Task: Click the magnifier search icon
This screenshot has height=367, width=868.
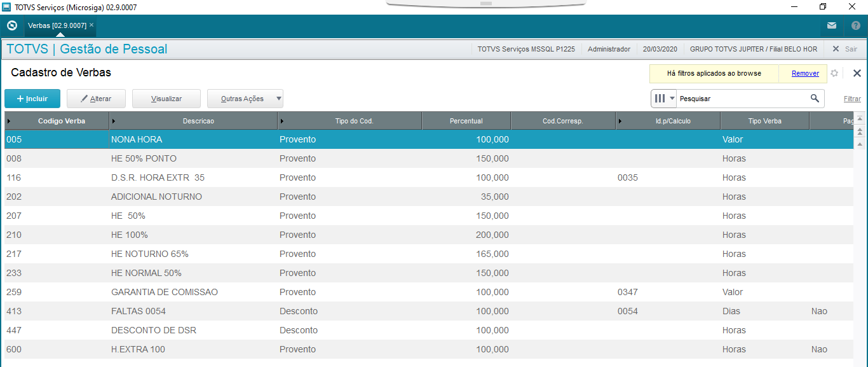Action: click(x=815, y=99)
